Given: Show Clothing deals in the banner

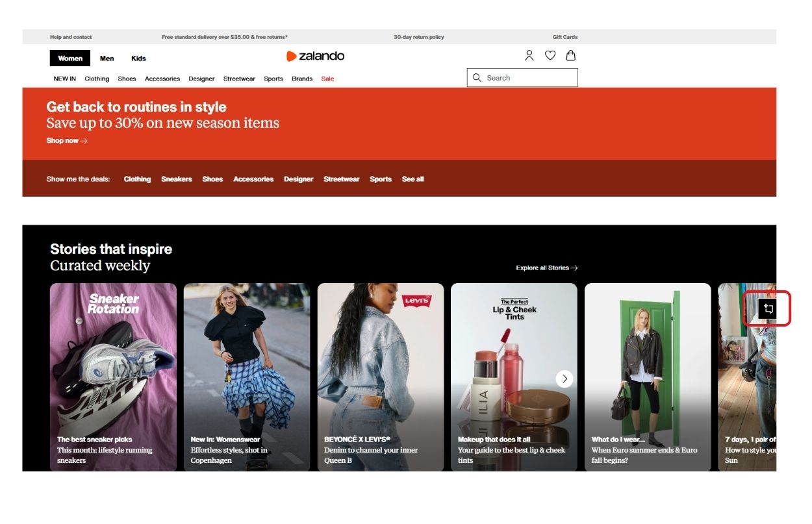Looking at the screenshot, I should pyautogui.click(x=137, y=179).
